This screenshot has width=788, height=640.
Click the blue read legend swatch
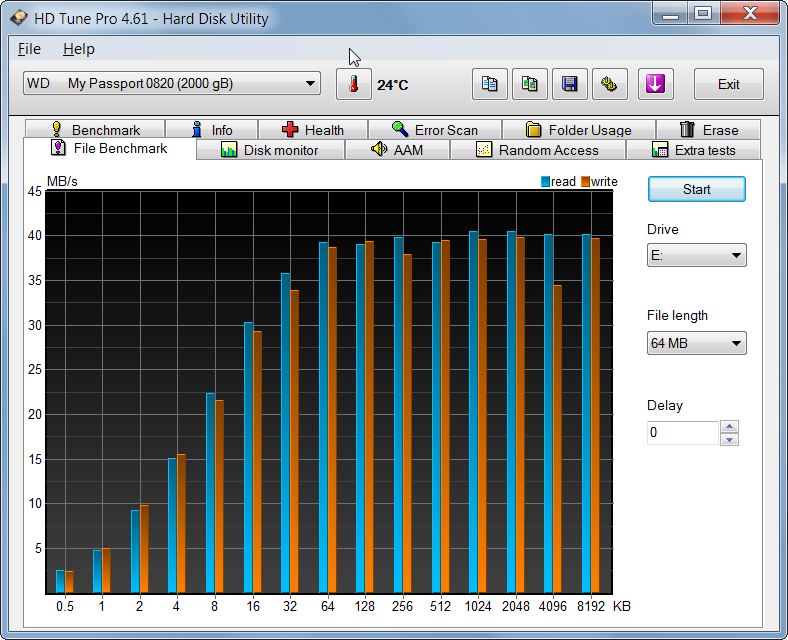tap(545, 182)
